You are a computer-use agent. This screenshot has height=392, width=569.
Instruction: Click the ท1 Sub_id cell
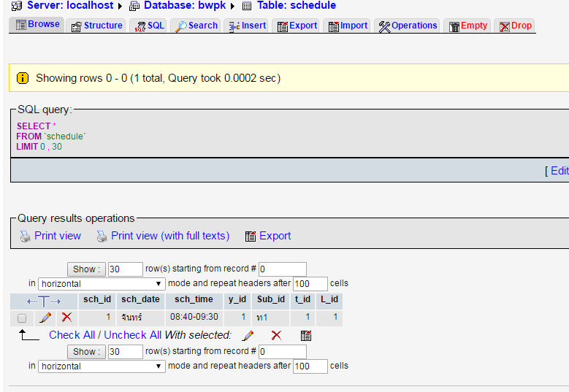[x=271, y=317]
